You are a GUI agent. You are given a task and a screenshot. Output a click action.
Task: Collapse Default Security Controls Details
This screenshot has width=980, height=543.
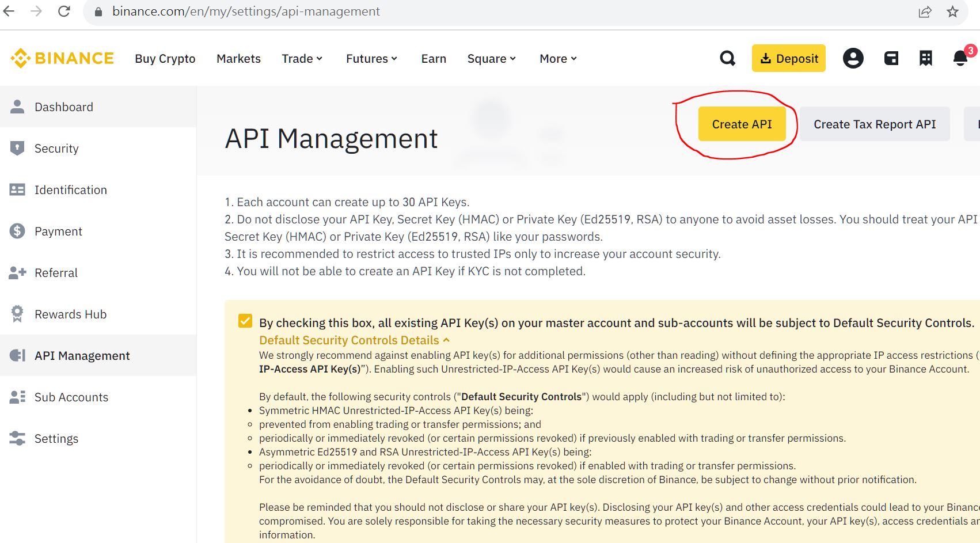(354, 340)
